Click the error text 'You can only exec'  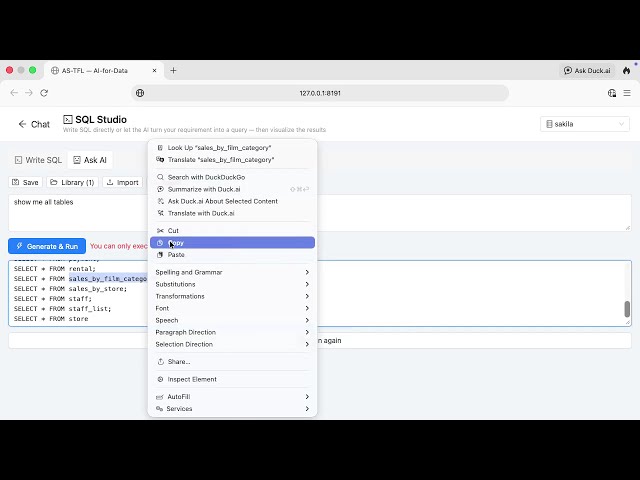click(x=119, y=246)
